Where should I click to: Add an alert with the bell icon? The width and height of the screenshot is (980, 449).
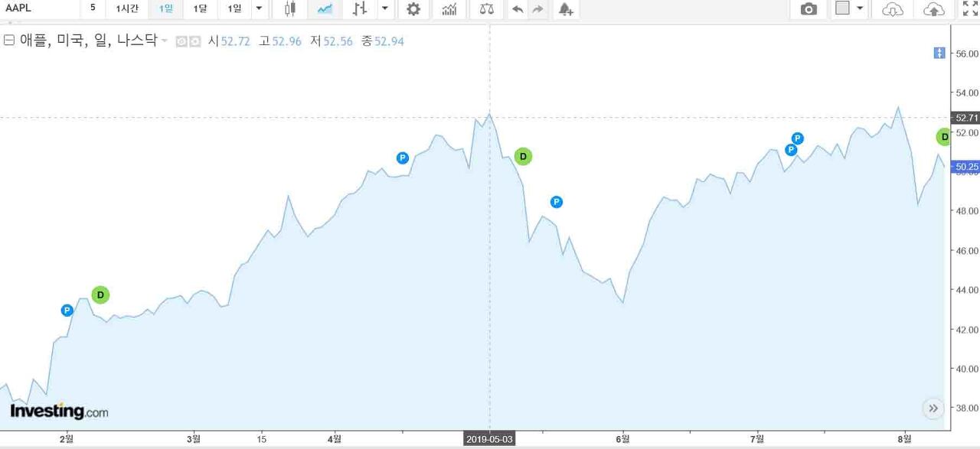(x=565, y=9)
